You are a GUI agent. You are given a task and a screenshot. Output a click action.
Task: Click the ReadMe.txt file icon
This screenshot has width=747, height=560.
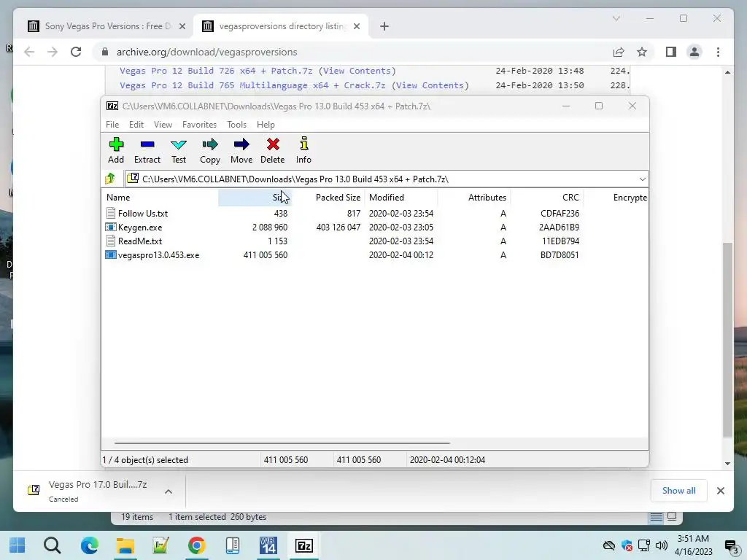[111, 241]
